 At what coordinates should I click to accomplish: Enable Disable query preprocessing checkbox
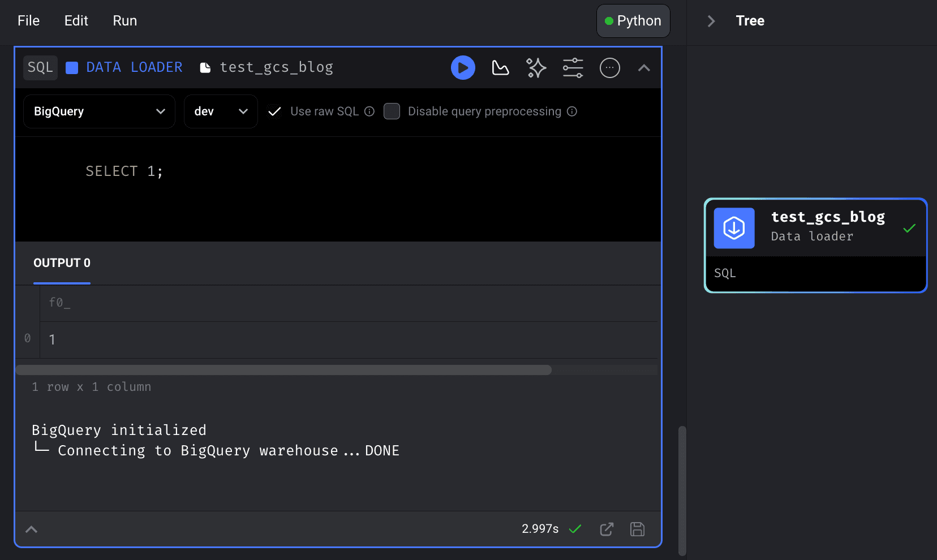pos(392,111)
